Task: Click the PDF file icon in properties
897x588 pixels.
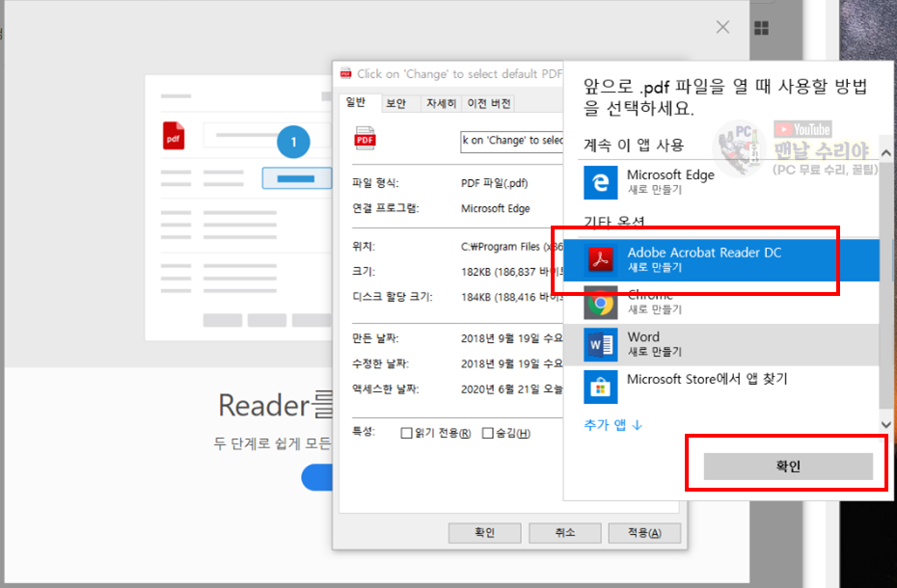Action: coord(365,139)
